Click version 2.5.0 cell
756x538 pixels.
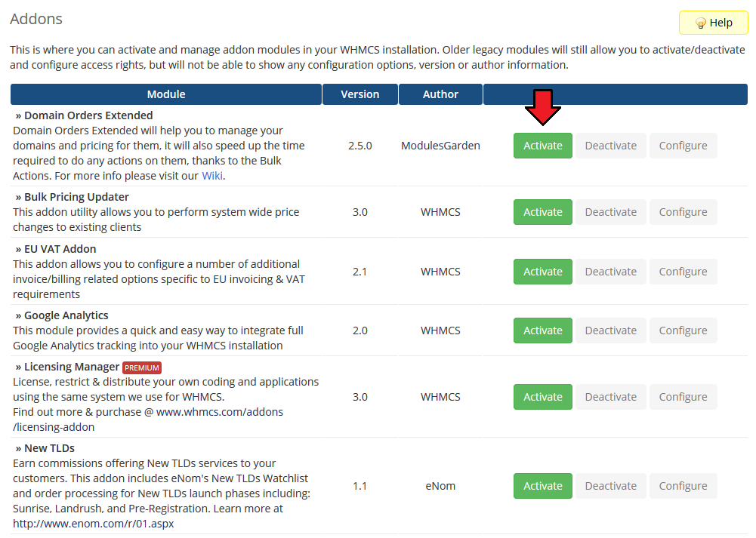click(359, 146)
